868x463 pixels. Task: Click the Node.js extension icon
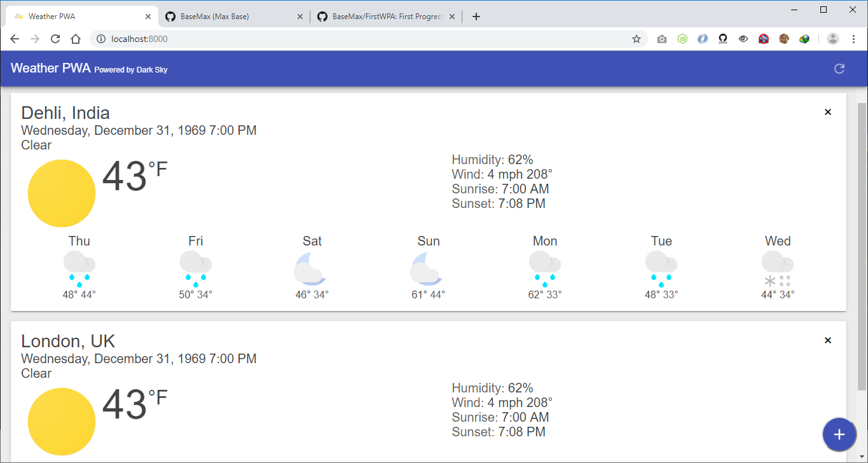[x=682, y=39]
